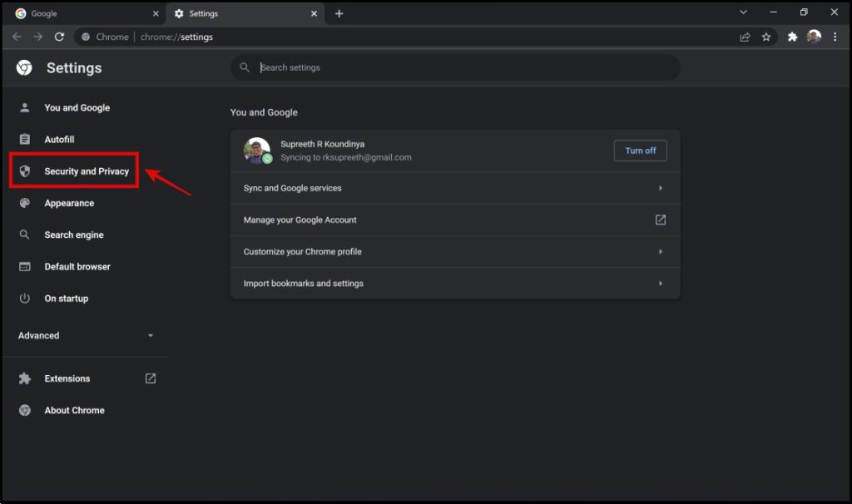Expand Import bookmarks and settings arrow
The height and width of the screenshot is (504, 852).
pyautogui.click(x=660, y=284)
